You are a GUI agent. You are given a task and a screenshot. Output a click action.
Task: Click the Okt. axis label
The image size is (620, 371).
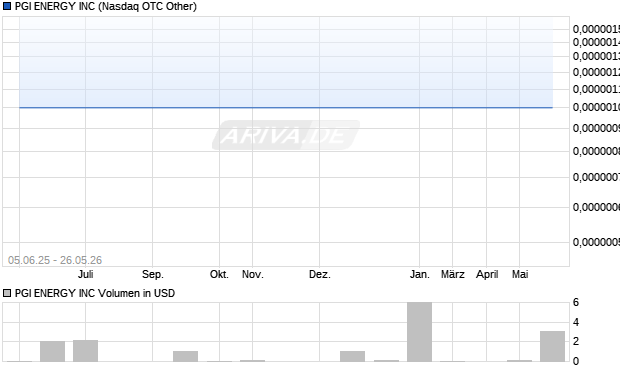pos(219,274)
